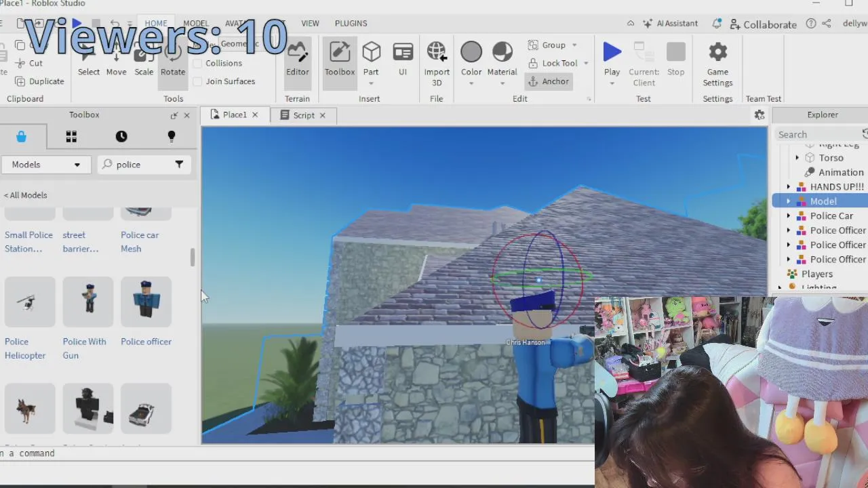This screenshot has height=488, width=868.
Task: Open Toolbox search filter options
Action: point(179,164)
